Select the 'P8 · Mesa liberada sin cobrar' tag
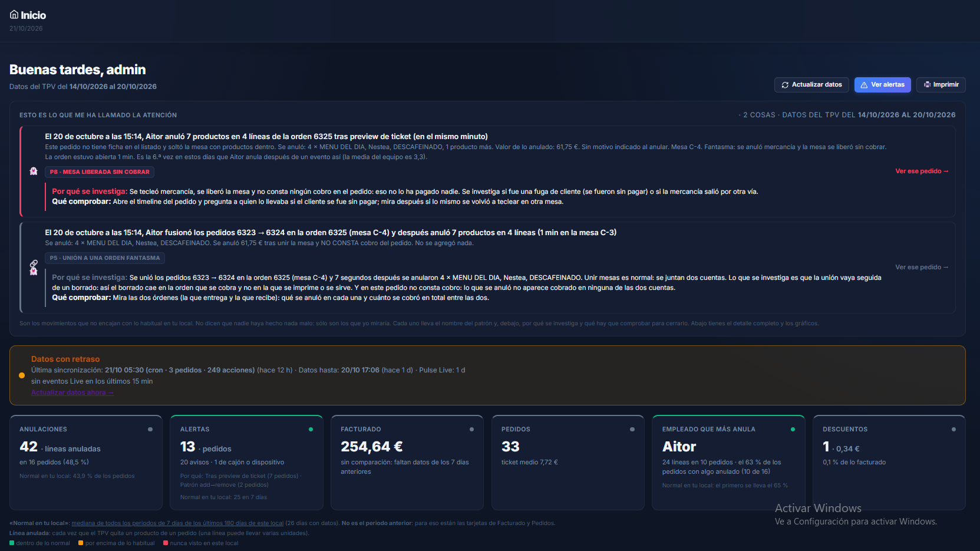Image resolution: width=980 pixels, height=551 pixels. point(100,172)
